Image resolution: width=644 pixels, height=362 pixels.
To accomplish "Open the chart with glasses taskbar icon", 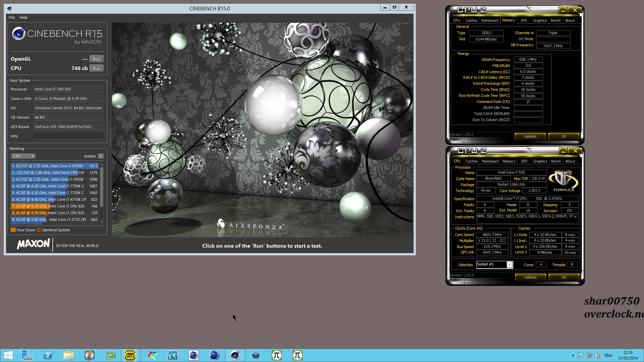I will [x=173, y=355].
